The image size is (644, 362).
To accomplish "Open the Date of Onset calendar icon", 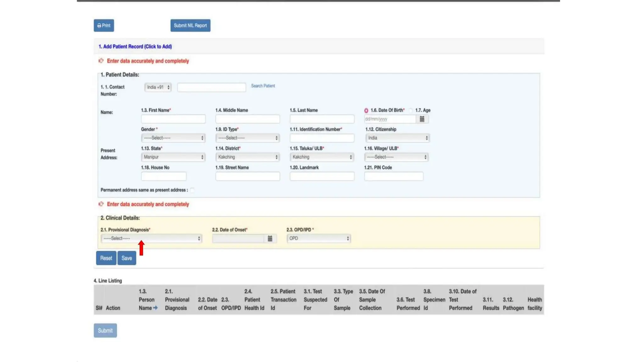I will click(x=270, y=239).
